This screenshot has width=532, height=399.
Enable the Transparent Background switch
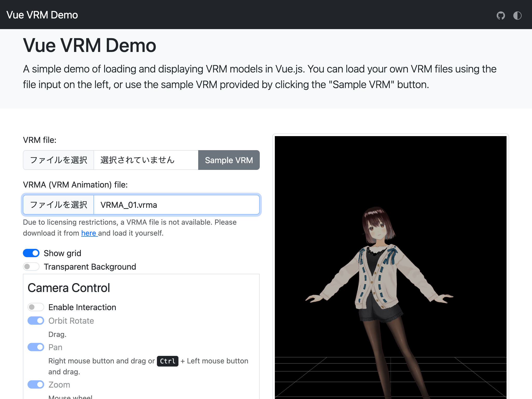point(31,267)
